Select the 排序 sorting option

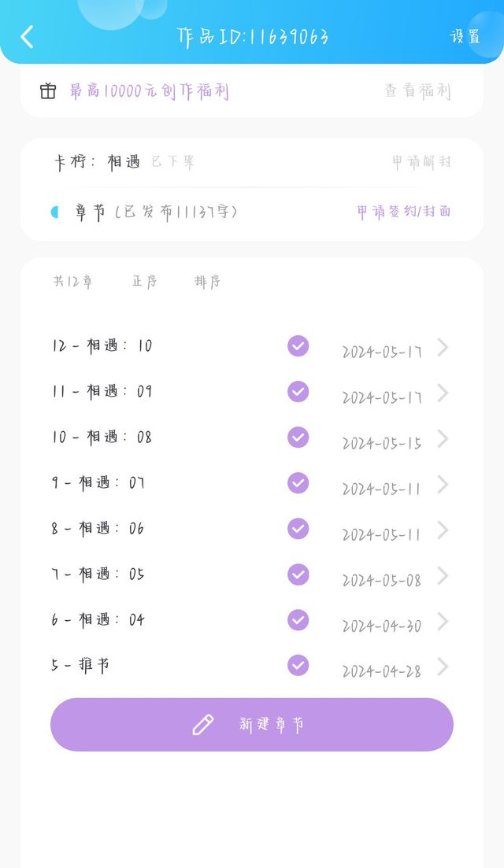coord(208,282)
